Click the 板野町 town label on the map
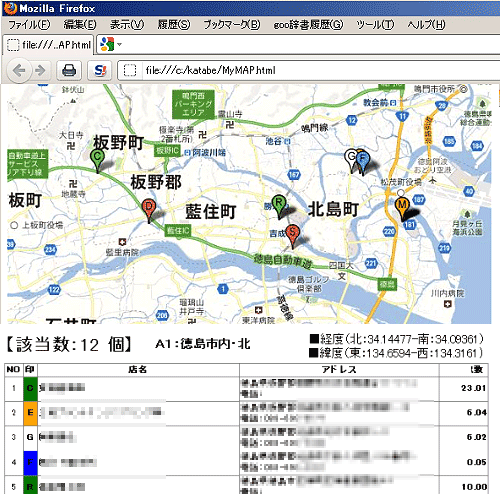Screen dimensions: 500x496 pyautogui.click(x=118, y=143)
